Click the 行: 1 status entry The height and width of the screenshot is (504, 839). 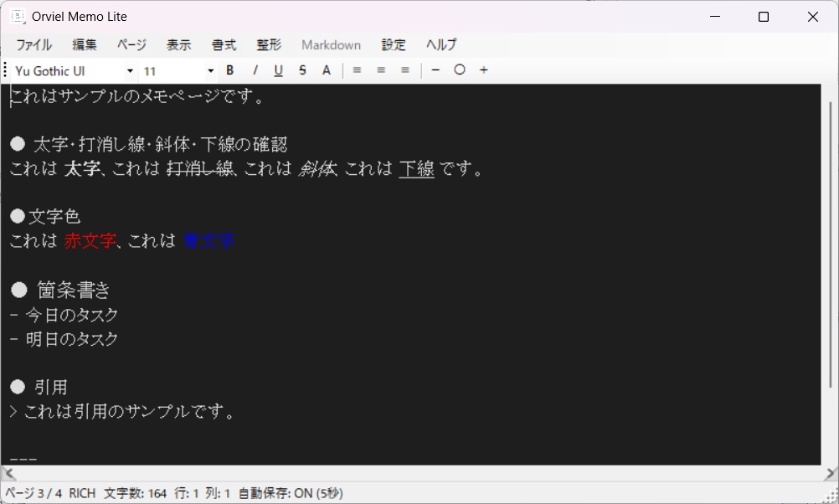pos(187,493)
